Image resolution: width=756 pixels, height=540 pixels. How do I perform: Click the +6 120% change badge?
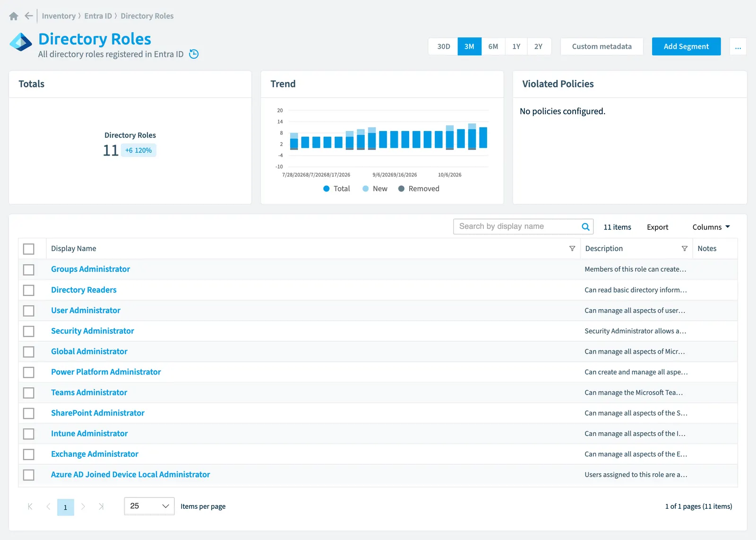[138, 150]
